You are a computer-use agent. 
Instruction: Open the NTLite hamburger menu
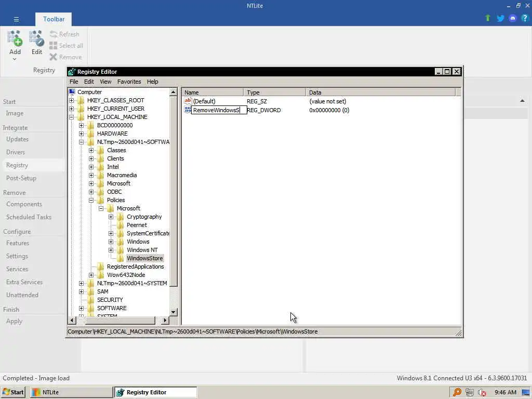tap(16, 19)
